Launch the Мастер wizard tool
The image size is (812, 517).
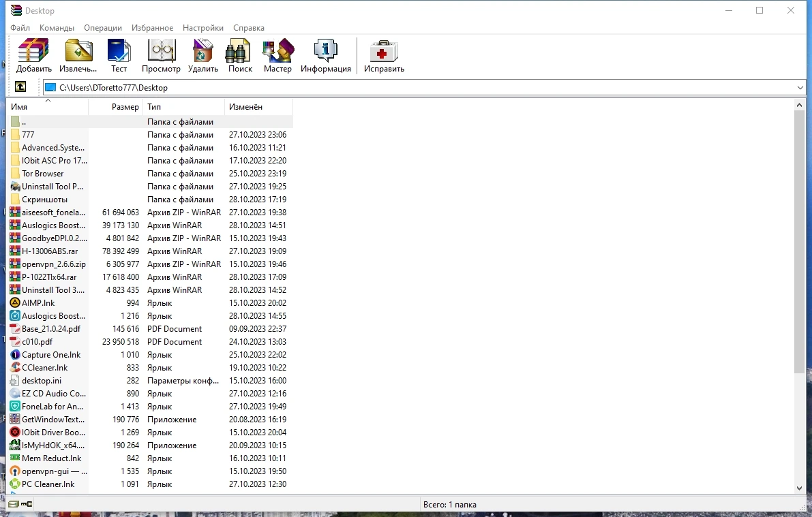coord(278,50)
